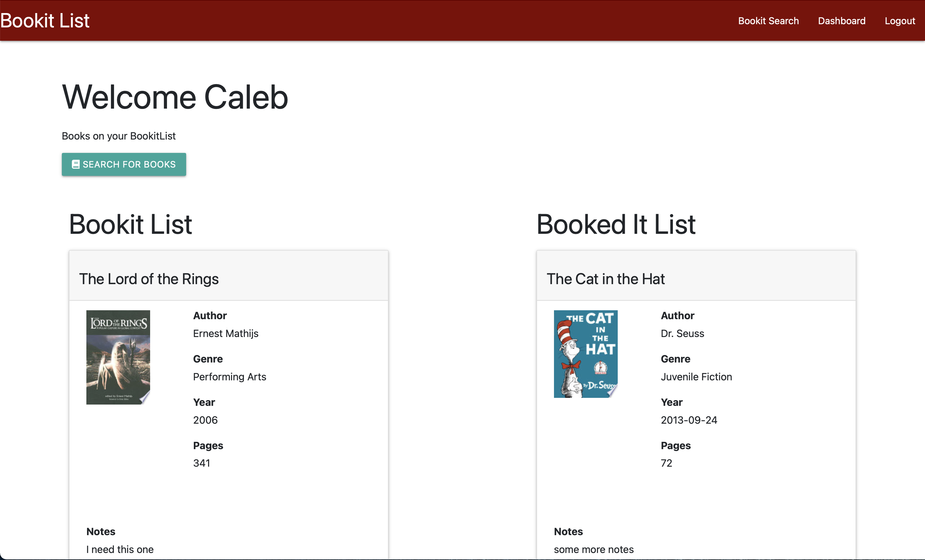Click the Welcome Caleb heading
Image resolution: width=925 pixels, height=560 pixels.
pos(175,97)
